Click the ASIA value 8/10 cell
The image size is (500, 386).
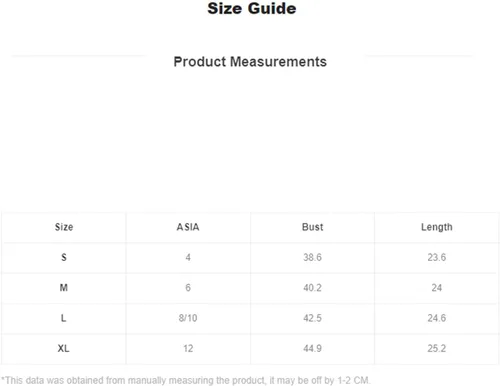[188, 318]
